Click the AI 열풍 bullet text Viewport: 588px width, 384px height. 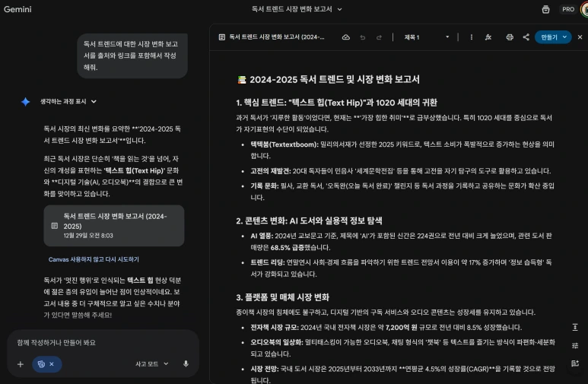click(401, 242)
